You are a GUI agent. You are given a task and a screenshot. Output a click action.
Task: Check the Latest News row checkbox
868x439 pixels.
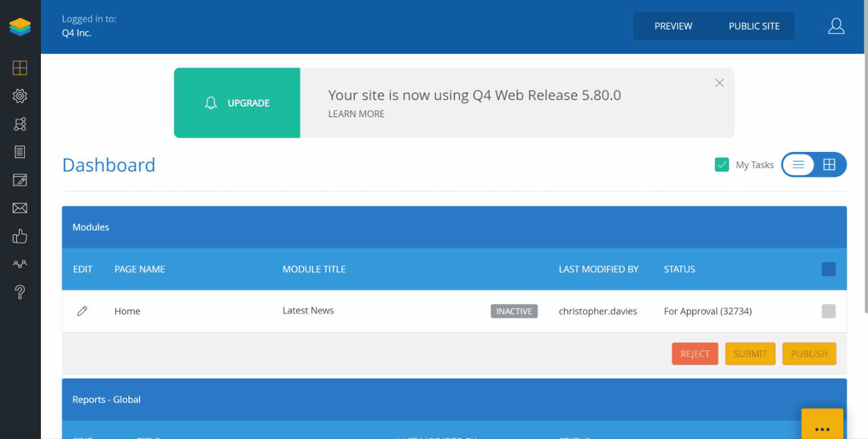pos(828,311)
